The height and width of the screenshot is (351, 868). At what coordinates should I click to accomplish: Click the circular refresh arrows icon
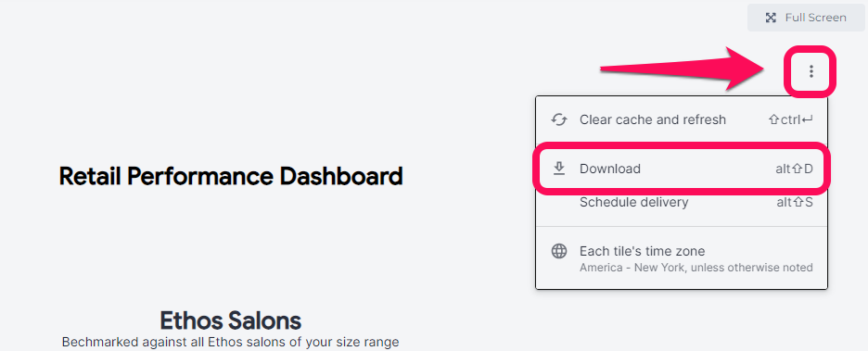559,119
